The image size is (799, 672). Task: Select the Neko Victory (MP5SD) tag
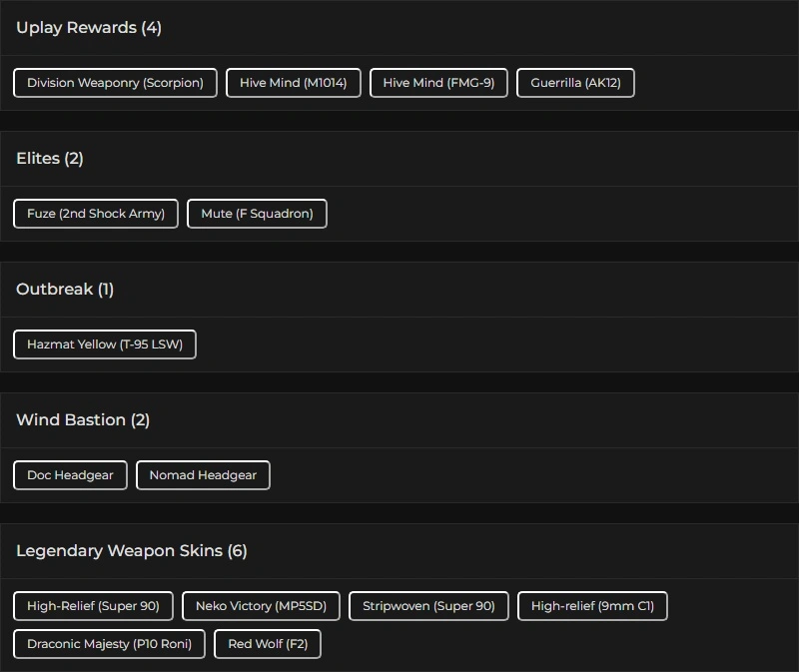pos(261,606)
